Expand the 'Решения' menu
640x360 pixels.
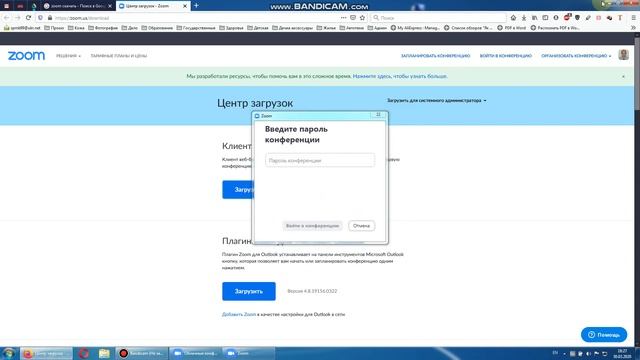point(69,56)
